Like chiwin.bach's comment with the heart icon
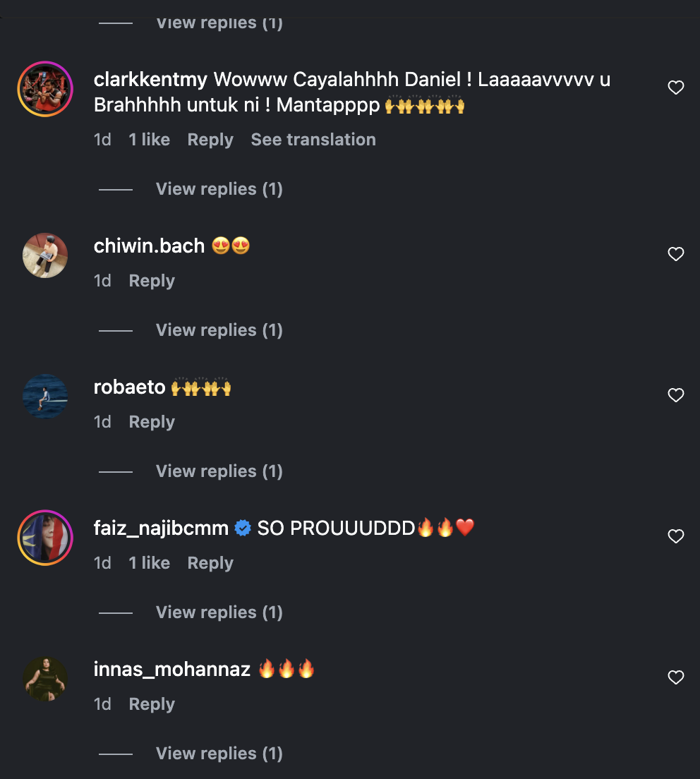Image resolution: width=700 pixels, height=779 pixels. (676, 254)
